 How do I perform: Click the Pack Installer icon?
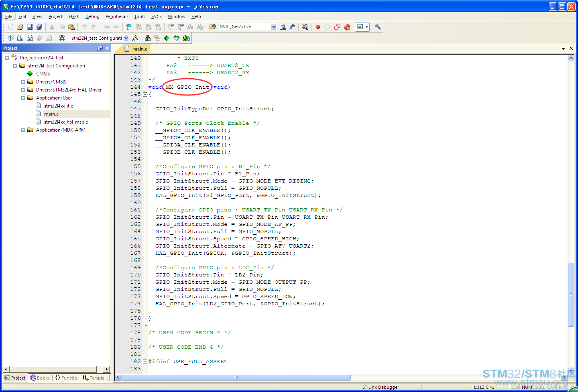pos(186,38)
